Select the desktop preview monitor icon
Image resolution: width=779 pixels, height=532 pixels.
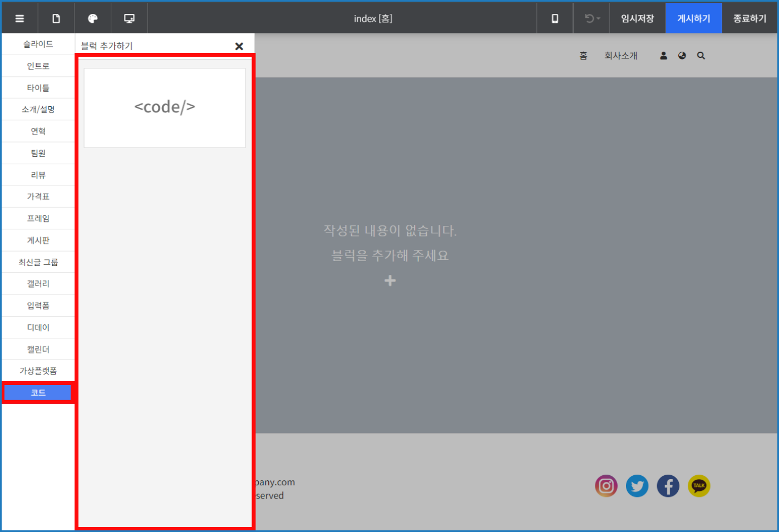(x=129, y=18)
